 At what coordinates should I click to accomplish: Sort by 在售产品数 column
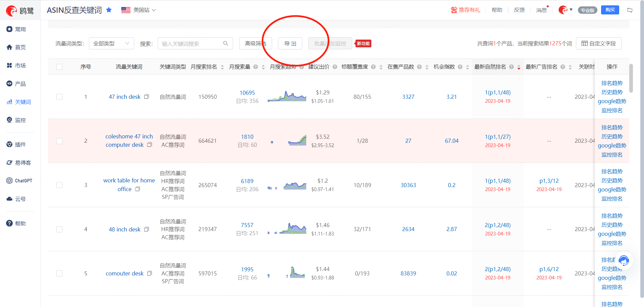coord(427,67)
